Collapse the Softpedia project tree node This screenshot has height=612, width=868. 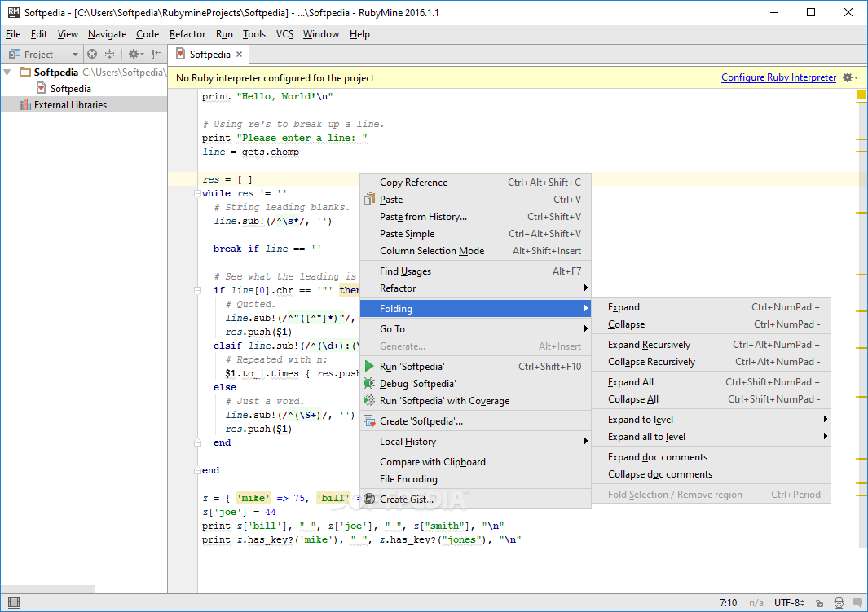coord(7,72)
